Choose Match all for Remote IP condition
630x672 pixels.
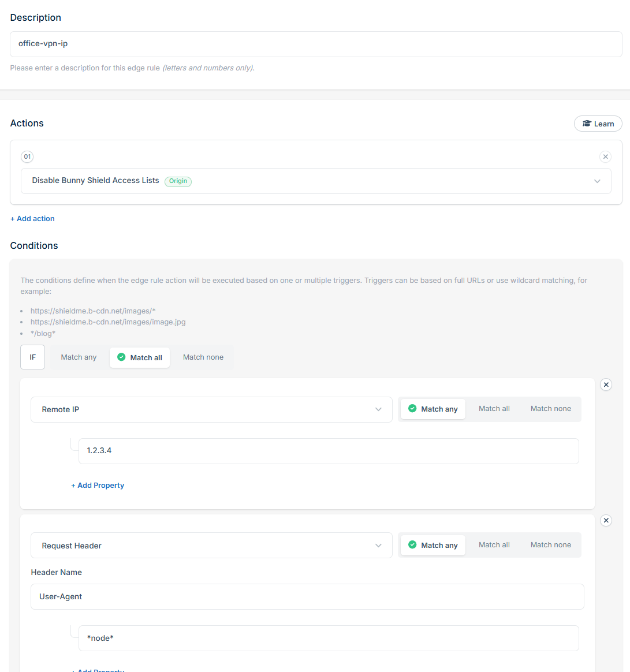point(494,409)
